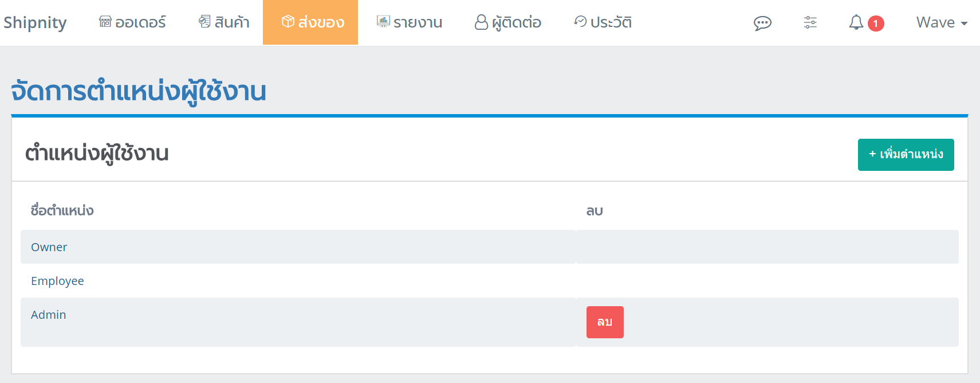Open the ประวัติ menu item

(603, 22)
